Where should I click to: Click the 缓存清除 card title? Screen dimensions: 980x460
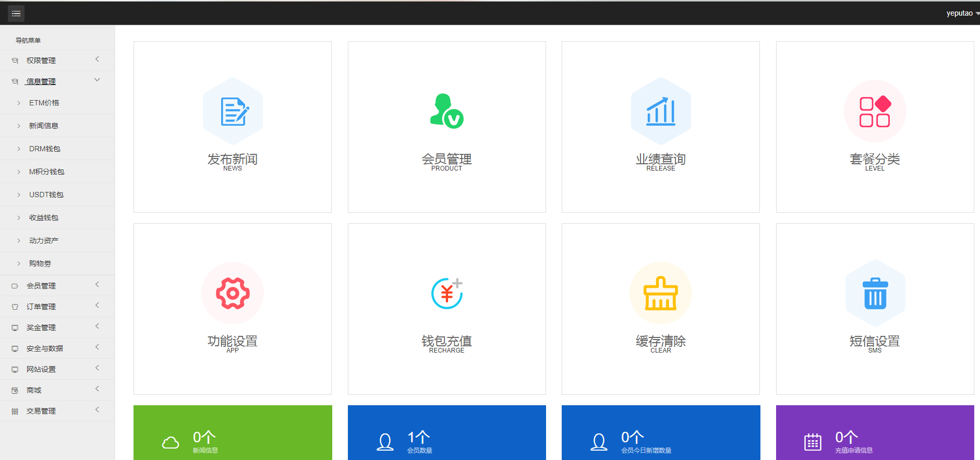click(x=661, y=341)
